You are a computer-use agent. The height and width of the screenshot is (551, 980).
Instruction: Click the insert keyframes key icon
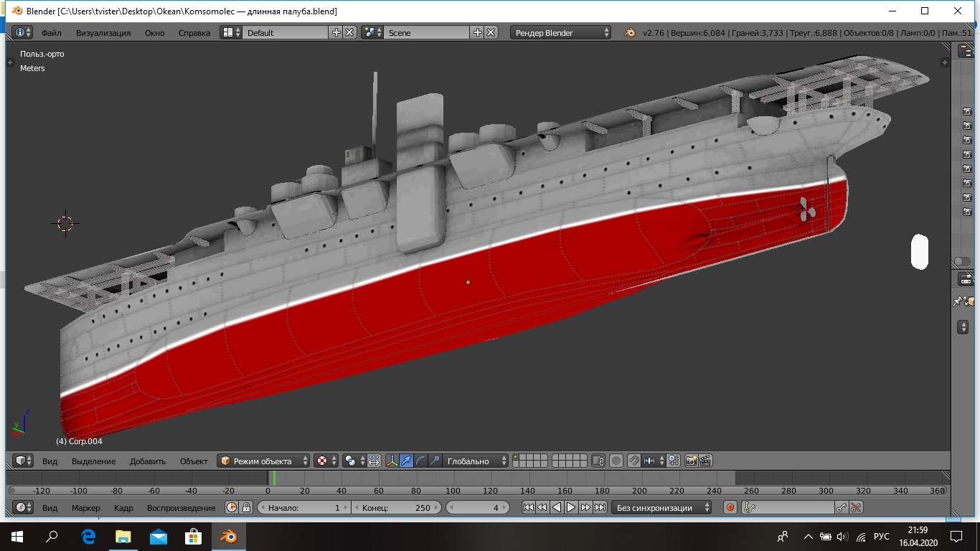point(841,508)
